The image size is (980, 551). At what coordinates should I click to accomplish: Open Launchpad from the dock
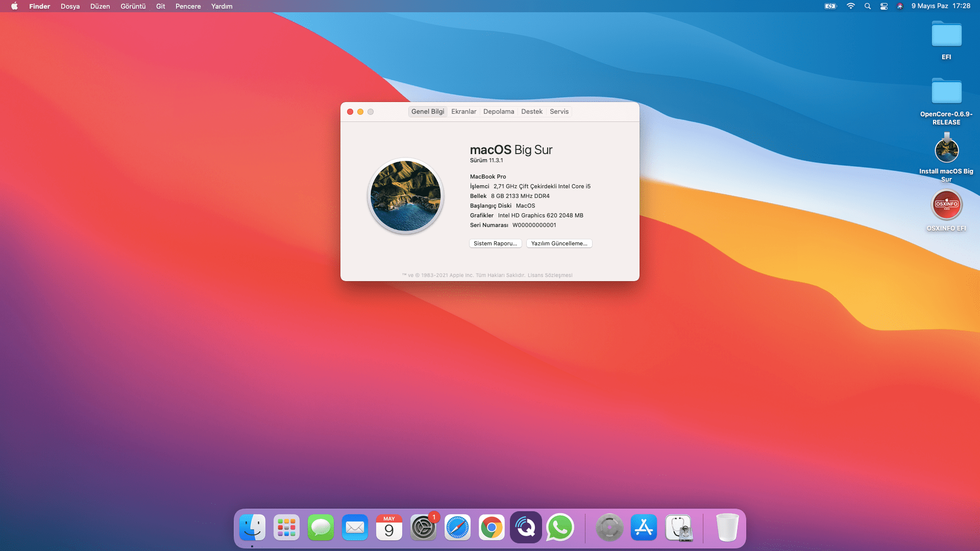point(286,528)
